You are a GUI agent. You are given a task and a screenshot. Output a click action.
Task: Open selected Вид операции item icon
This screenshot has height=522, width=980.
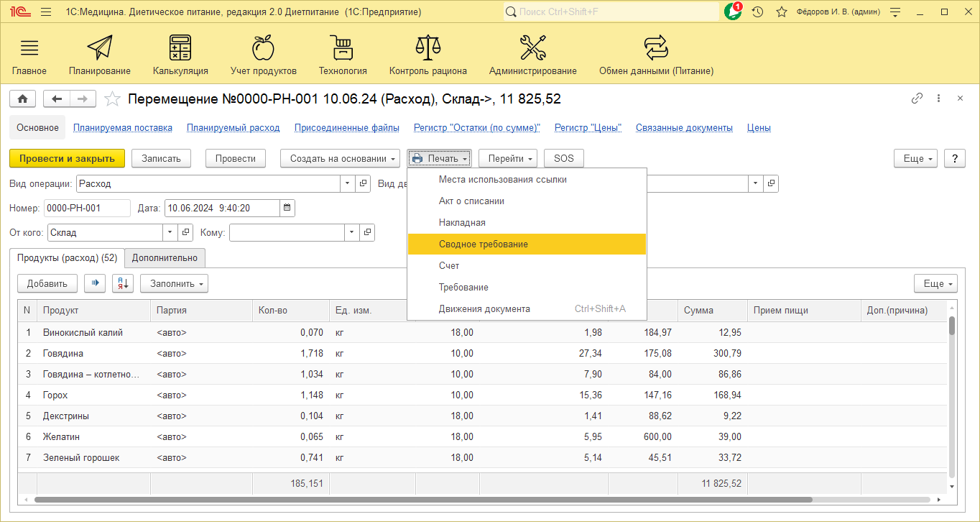coord(363,183)
